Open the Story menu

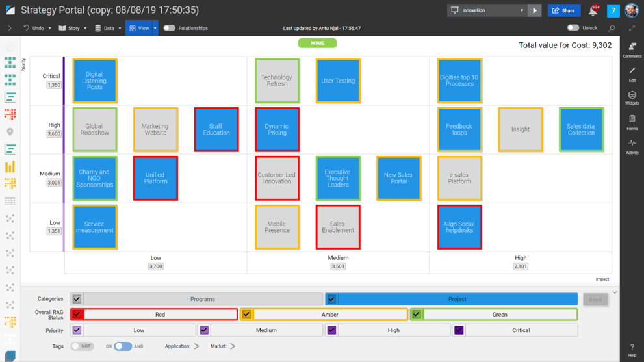click(x=72, y=28)
